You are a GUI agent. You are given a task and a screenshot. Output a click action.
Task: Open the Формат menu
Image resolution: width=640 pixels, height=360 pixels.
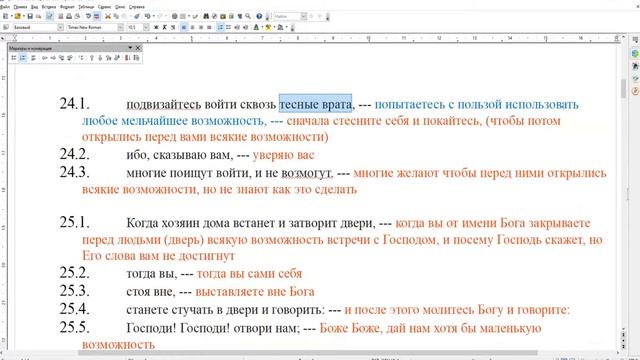tap(67, 7)
